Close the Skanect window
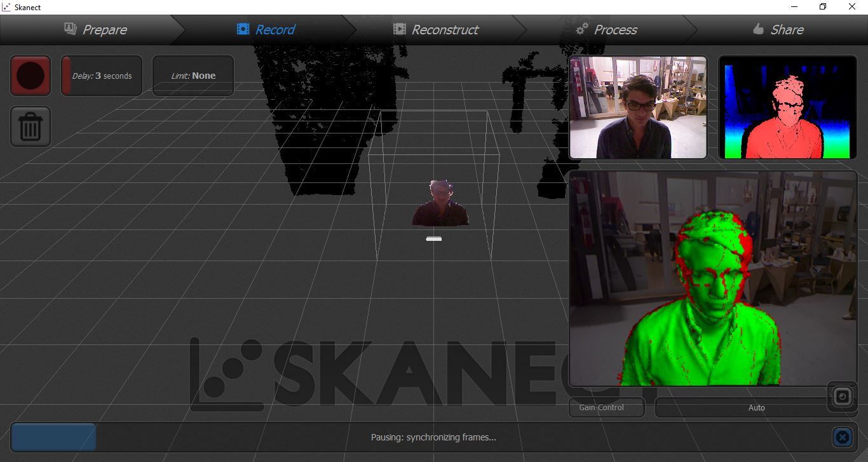Screen dimensions: 868x462 click(x=852, y=6)
